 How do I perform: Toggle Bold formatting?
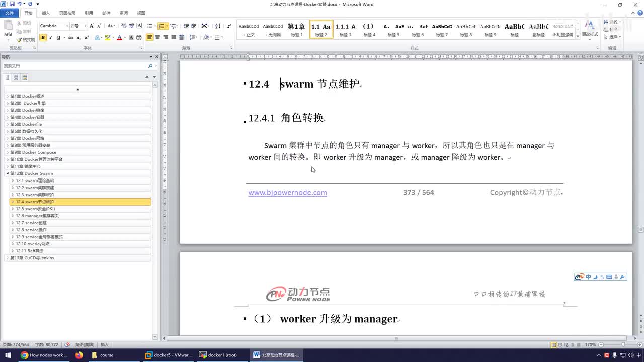(43, 38)
